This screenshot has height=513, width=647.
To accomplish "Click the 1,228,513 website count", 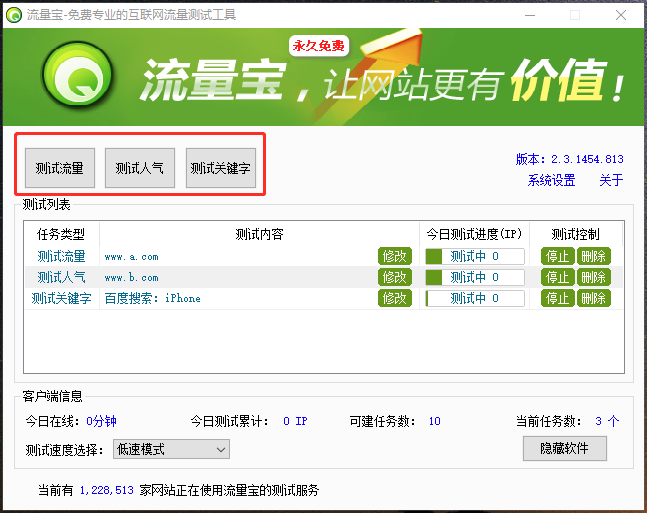I will (x=106, y=490).
